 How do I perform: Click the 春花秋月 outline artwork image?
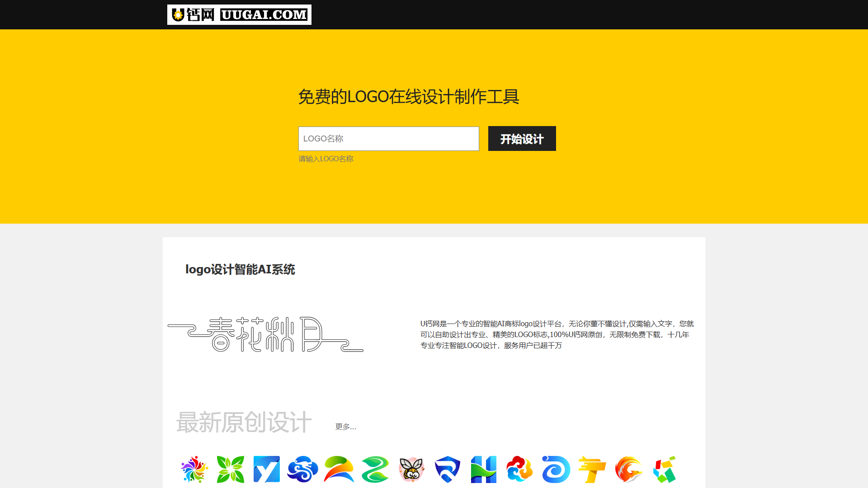[265, 334]
